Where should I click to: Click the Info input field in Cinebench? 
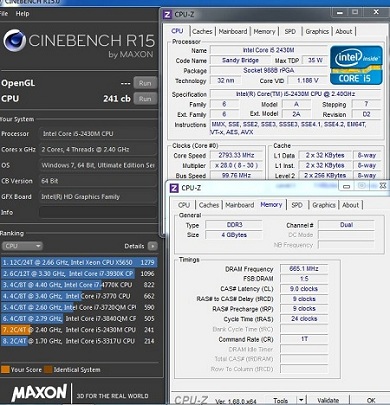tap(98, 212)
